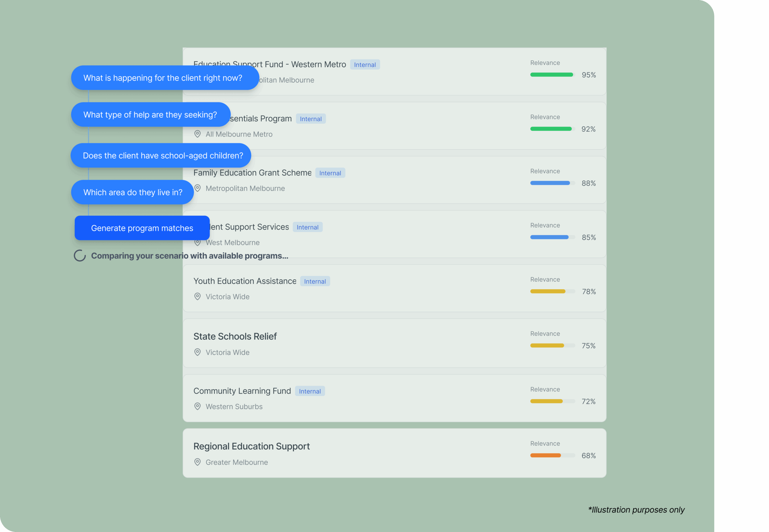Click the 95% green relevance bar
This screenshot has width=769, height=532.
(552, 75)
